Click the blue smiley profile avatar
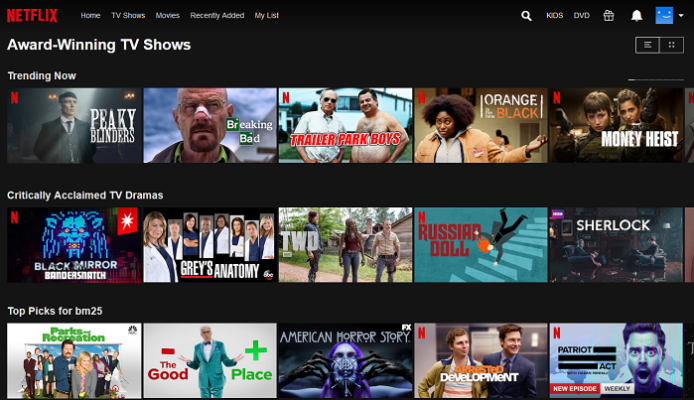 (664, 15)
